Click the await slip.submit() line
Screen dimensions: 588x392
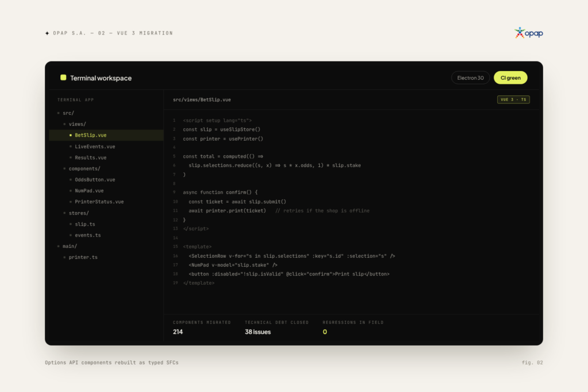[237, 201]
